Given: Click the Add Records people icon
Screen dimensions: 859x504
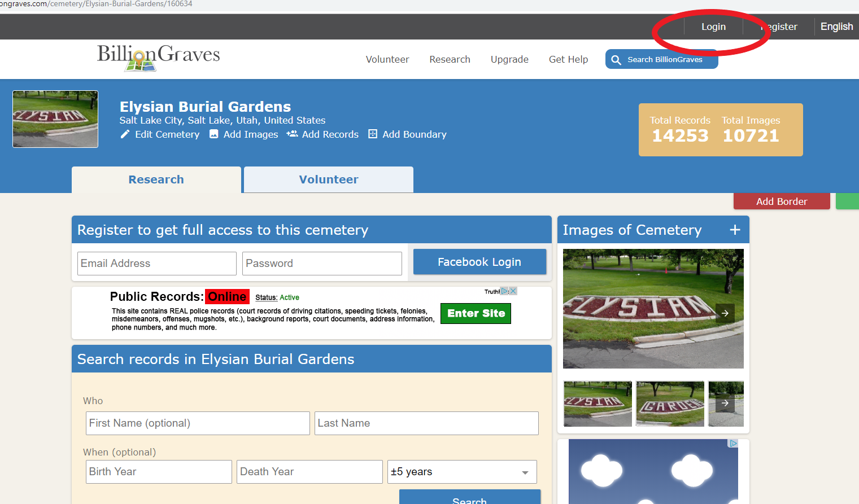Looking at the screenshot, I should click(292, 134).
